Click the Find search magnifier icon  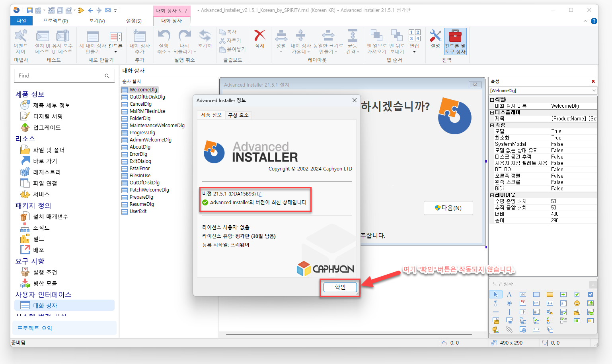click(107, 76)
